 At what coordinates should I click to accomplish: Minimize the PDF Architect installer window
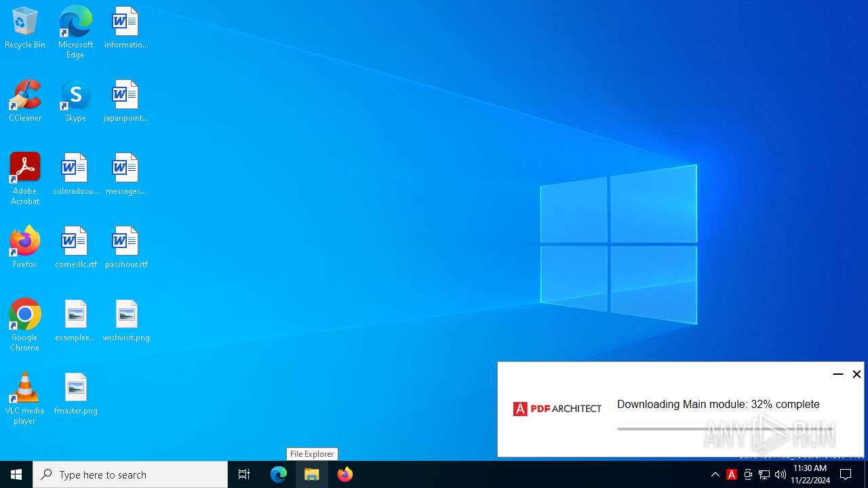point(838,374)
